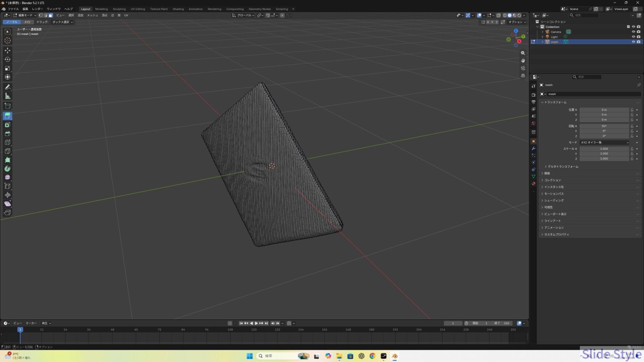
Task: Open the Mesh menu in viewport header
Action: [92, 16]
